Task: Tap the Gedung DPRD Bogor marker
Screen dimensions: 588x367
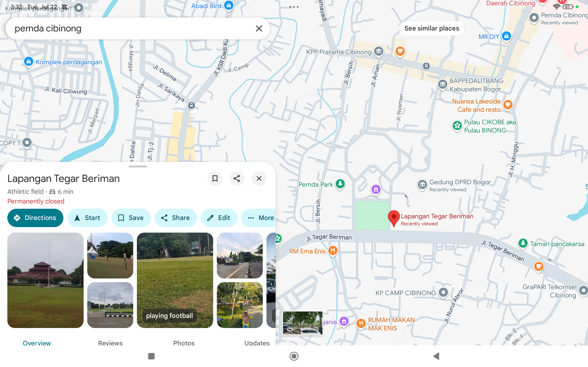Action: click(422, 184)
